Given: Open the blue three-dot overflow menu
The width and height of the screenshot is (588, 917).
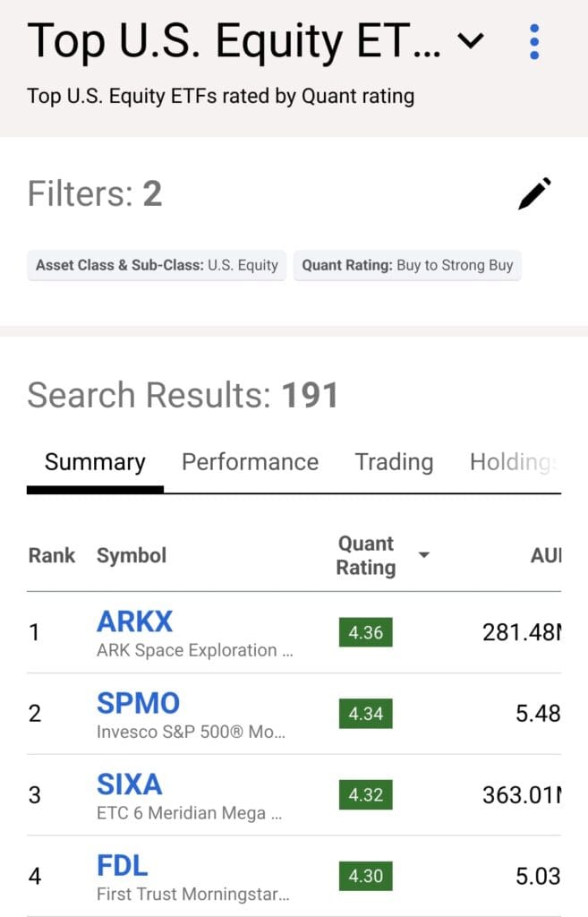Looking at the screenshot, I should coord(534,39).
